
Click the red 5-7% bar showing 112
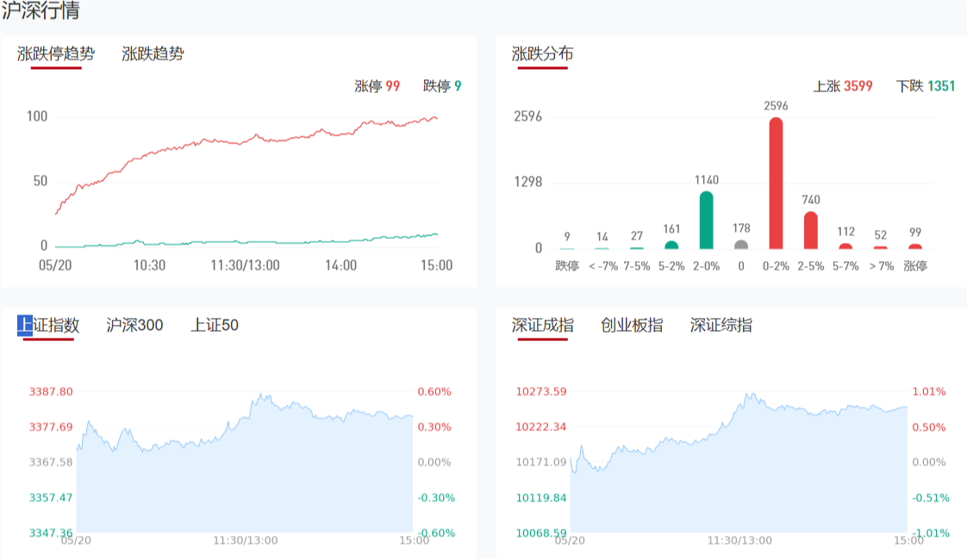point(845,246)
